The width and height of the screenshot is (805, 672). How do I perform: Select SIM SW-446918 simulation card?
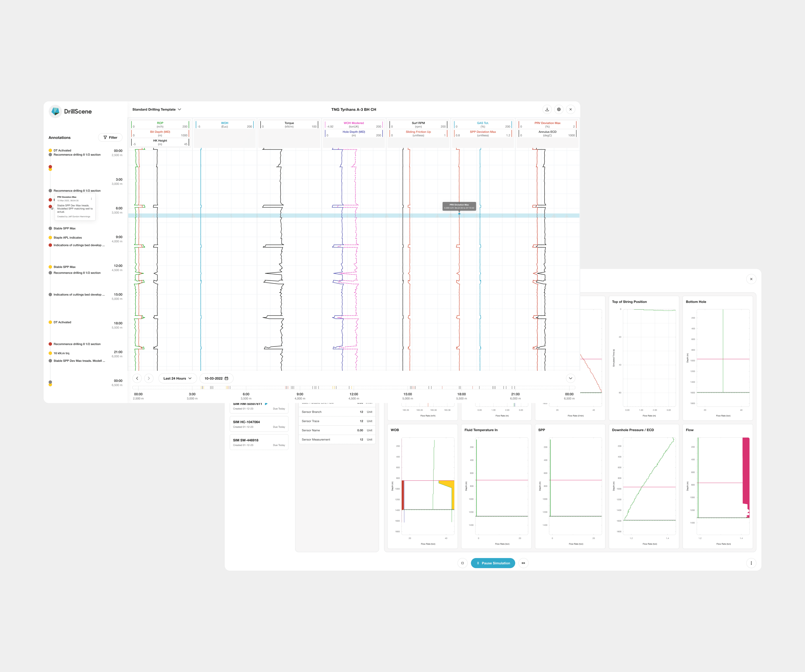[x=259, y=442]
